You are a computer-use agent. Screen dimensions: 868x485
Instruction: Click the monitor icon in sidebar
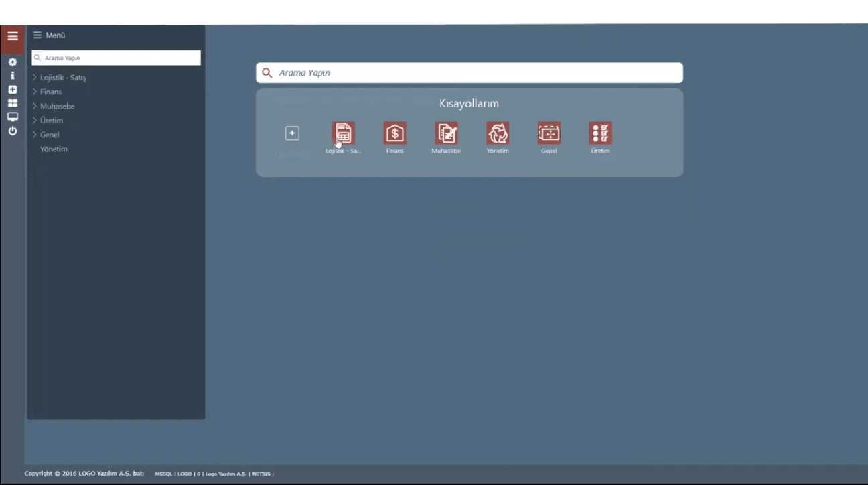click(13, 117)
